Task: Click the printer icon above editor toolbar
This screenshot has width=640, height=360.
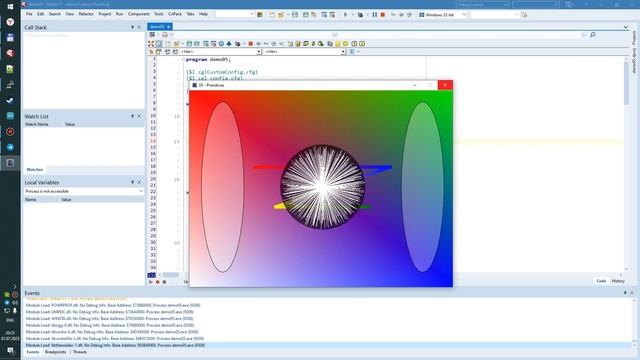Action: coord(164,35)
